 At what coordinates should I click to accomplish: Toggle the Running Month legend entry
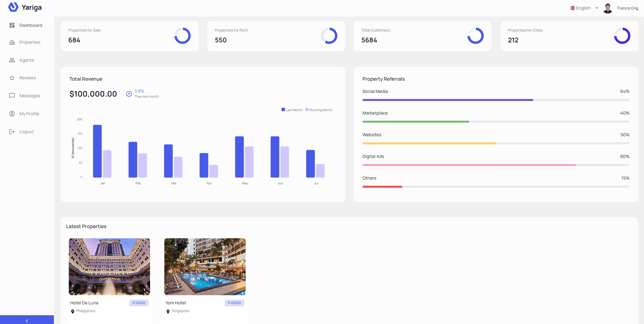pyautogui.click(x=319, y=110)
